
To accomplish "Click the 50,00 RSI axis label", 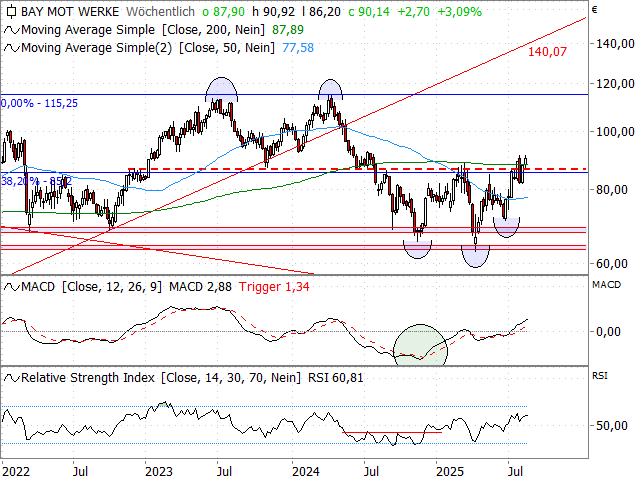I will tap(611, 426).
